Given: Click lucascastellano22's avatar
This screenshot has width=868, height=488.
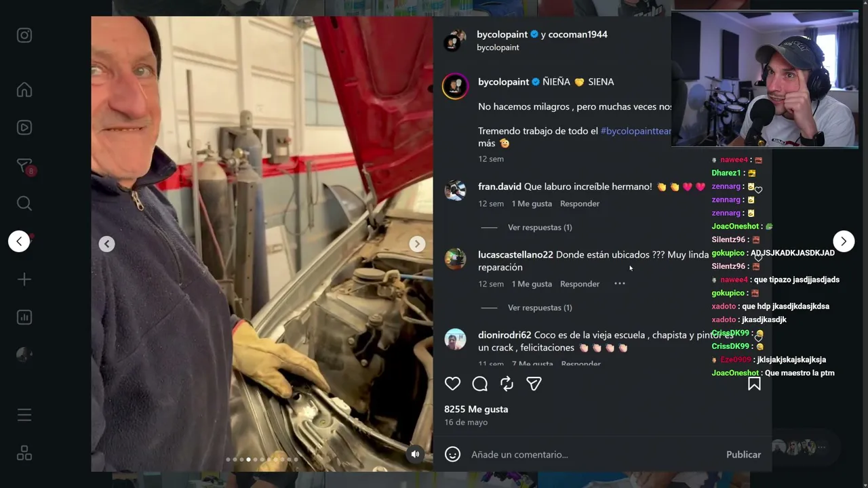Looking at the screenshot, I should [x=455, y=259].
